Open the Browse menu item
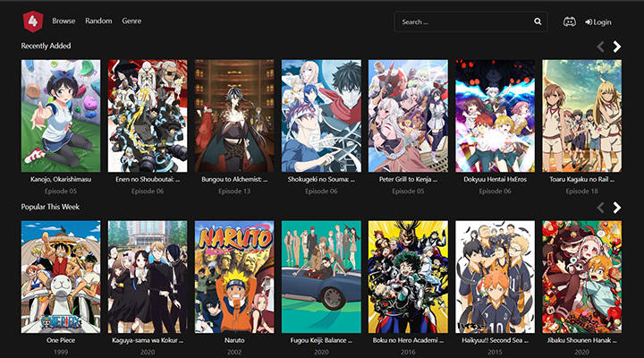Viewport: 644px width, 358px height. tap(64, 21)
